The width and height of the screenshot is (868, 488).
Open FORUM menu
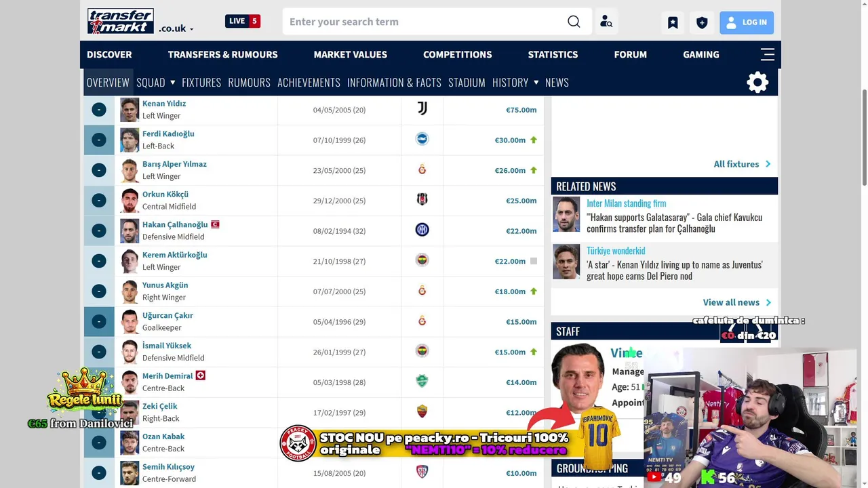point(630,54)
